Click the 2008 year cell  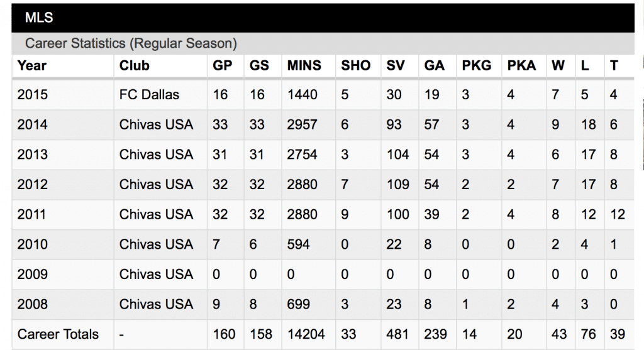pyautogui.click(x=33, y=305)
